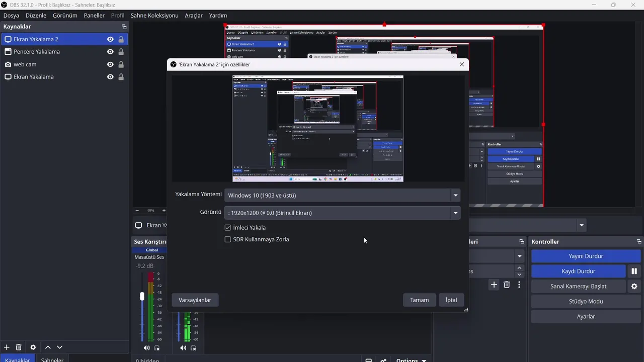Open the Düzenle menu
Image resolution: width=644 pixels, height=362 pixels.
(x=36, y=16)
